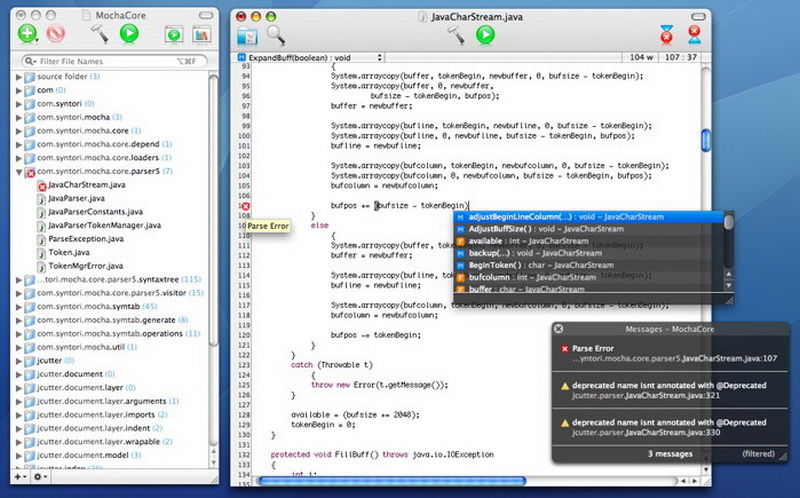Select ParseException.java in the file tree

[x=86, y=239]
